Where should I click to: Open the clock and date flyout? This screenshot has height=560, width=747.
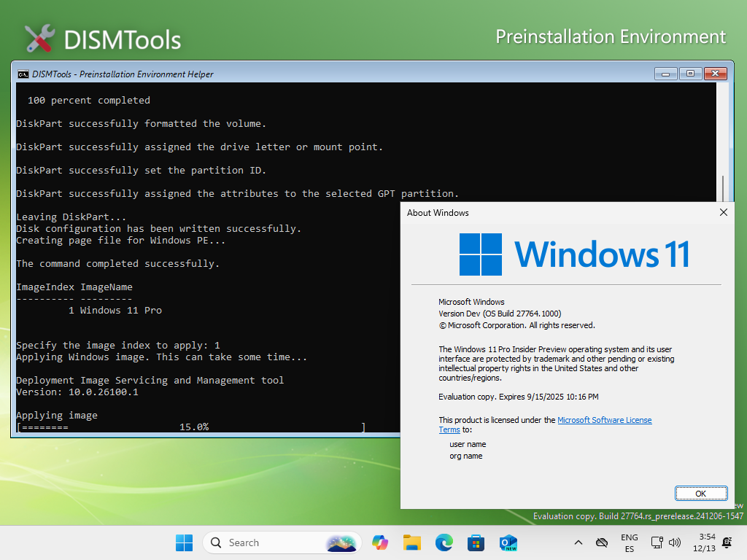[707, 542]
